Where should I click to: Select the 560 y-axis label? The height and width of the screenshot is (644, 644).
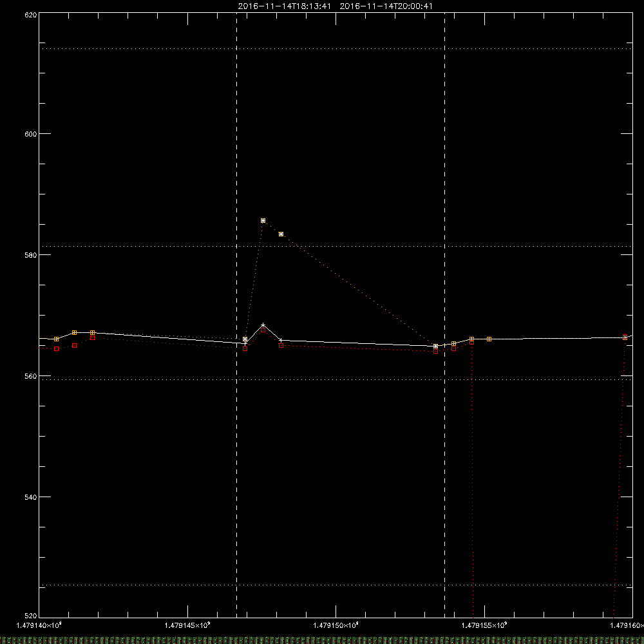31,376
